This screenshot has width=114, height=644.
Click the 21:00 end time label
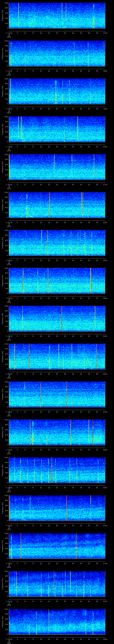[x=105, y=184]
